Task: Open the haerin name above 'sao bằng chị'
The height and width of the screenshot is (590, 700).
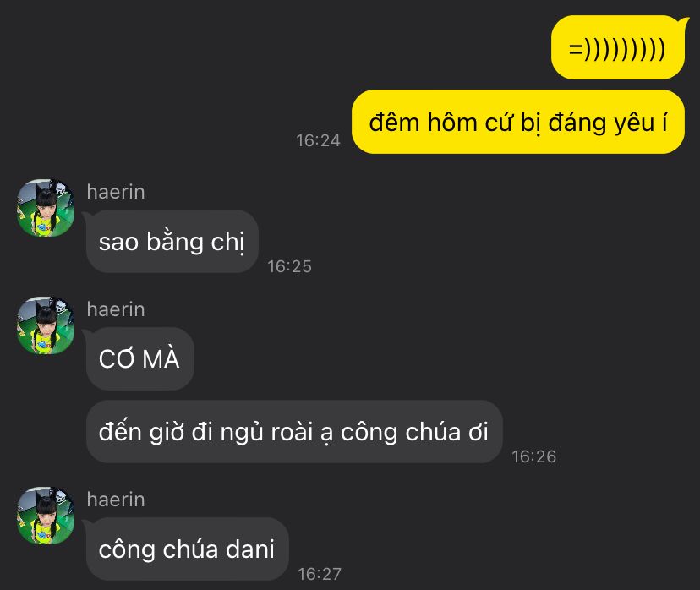Action: coord(116,192)
